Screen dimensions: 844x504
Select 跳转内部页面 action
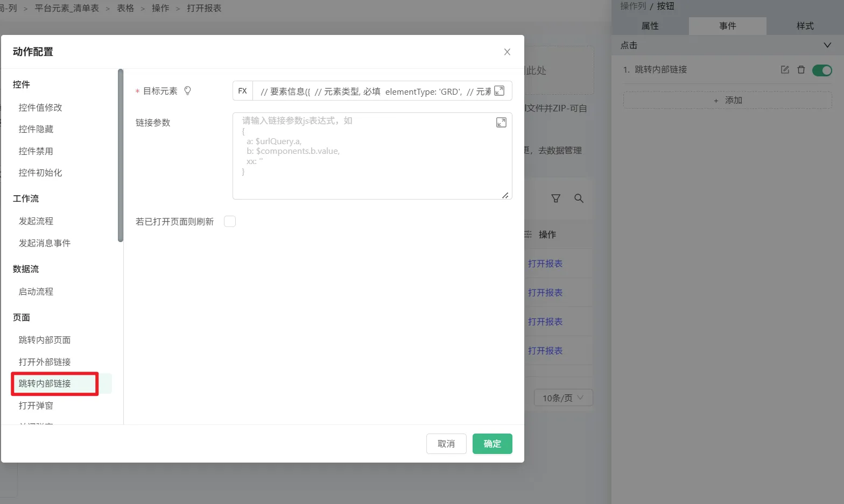tap(45, 340)
